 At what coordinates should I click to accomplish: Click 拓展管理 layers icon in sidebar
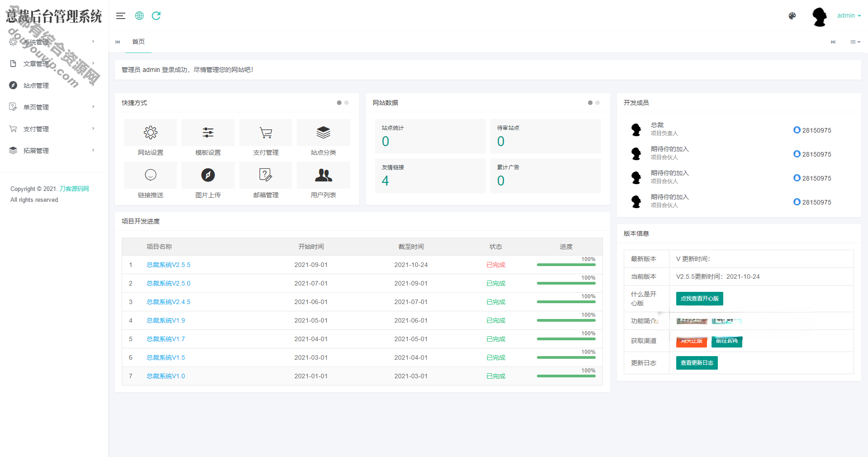tap(13, 150)
